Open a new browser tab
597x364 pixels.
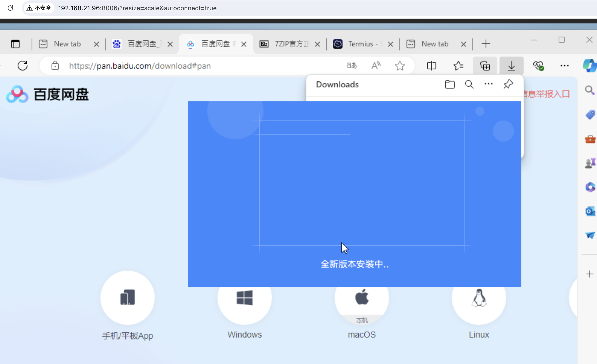tap(486, 44)
